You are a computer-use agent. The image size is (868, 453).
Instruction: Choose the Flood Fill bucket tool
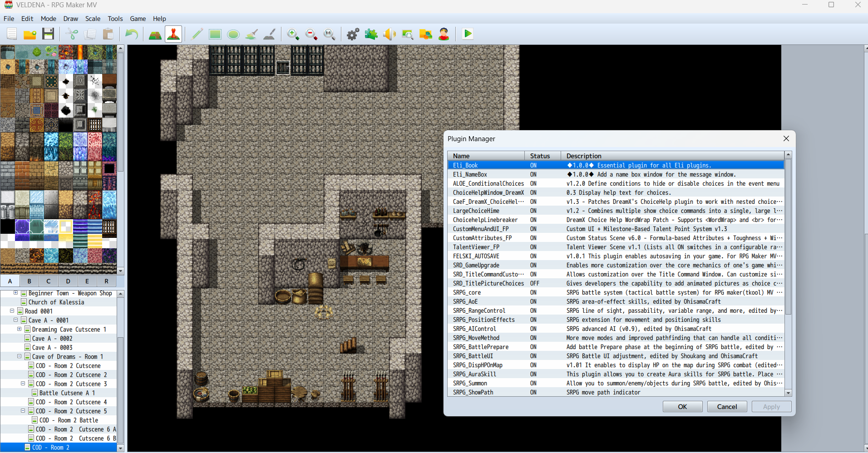pyautogui.click(x=252, y=34)
